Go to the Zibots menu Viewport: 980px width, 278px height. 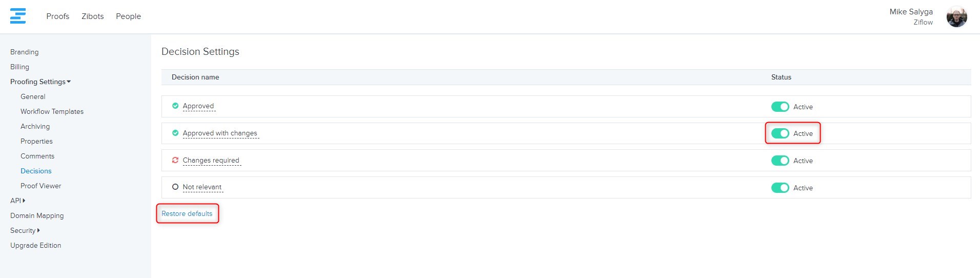click(92, 16)
